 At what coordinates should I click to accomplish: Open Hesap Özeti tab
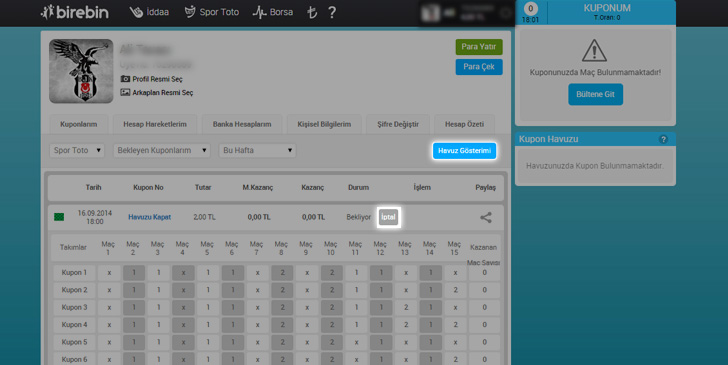coord(464,124)
